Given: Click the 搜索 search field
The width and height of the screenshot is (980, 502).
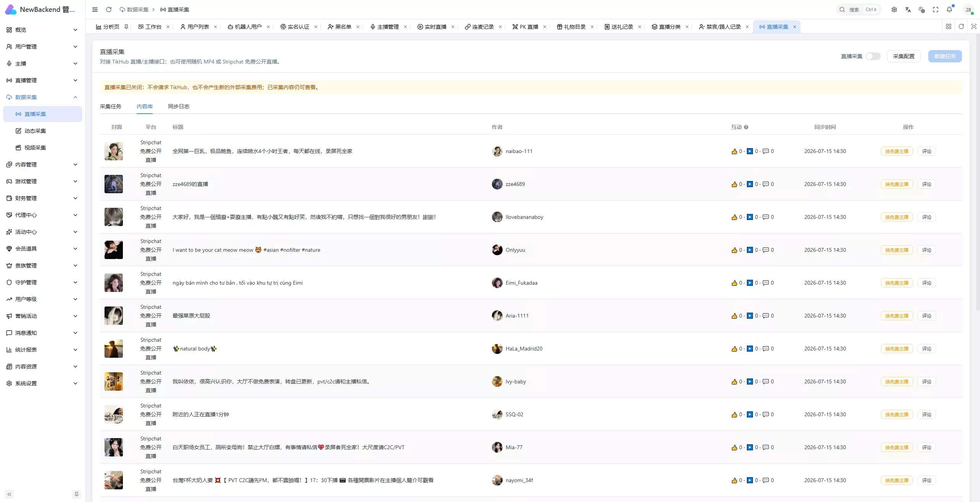Looking at the screenshot, I should tap(859, 10).
